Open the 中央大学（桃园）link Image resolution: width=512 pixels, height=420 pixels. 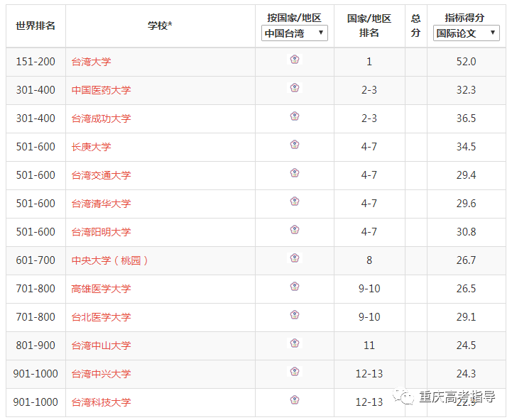(109, 261)
